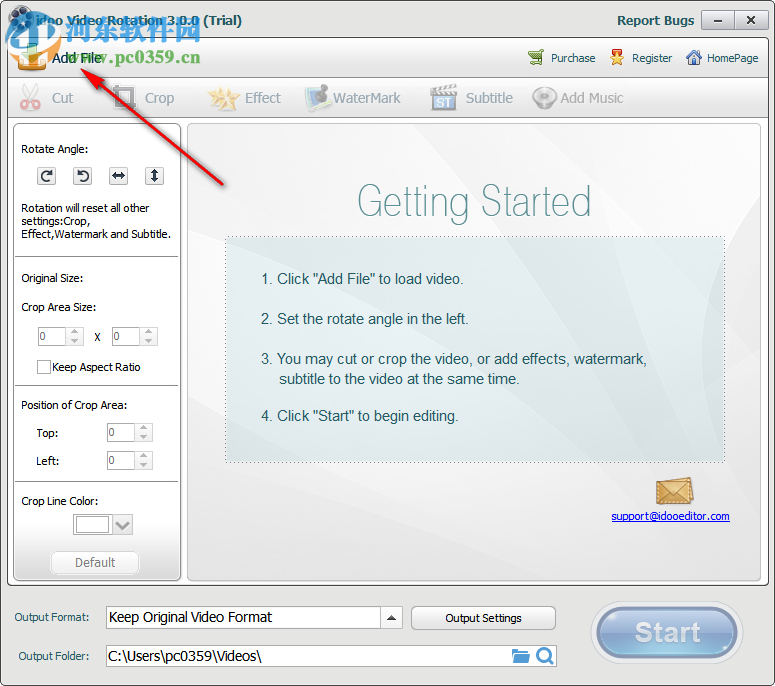Rotate video counter-clockwise button
This screenshot has height=686, width=775.
83,176
